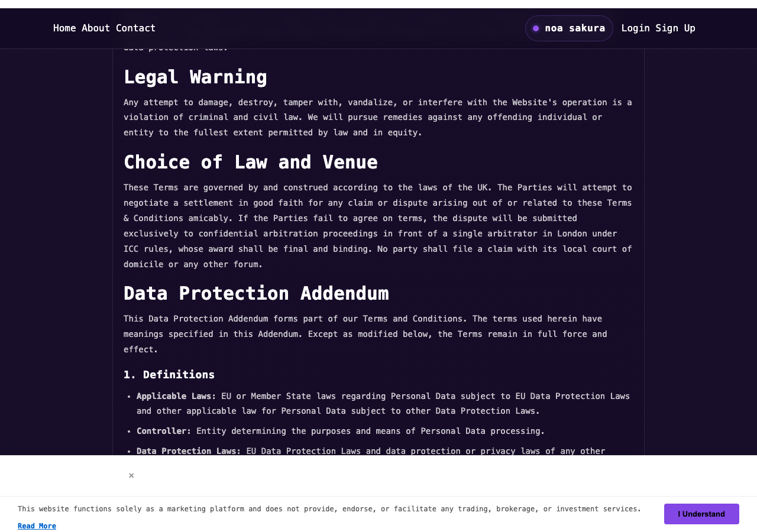Click the Legal Warning heading
757x532 pixels.
click(x=195, y=77)
